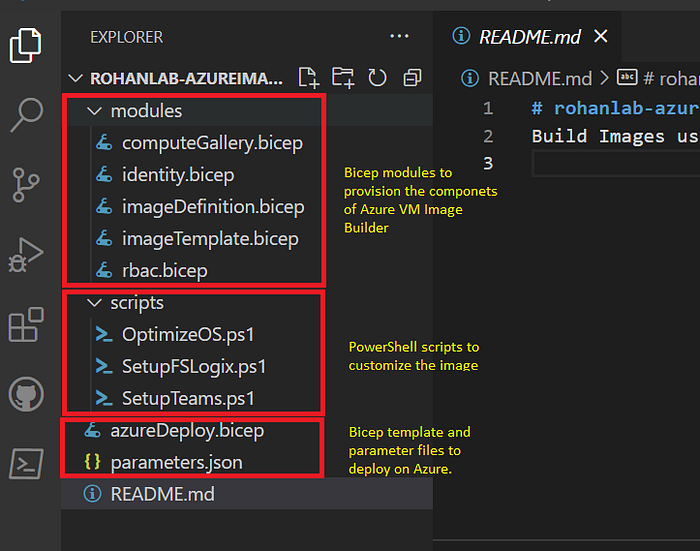The height and width of the screenshot is (551, 700).
Task: Open OptimizeOS.ps1 script
Action: click(188, 334)
